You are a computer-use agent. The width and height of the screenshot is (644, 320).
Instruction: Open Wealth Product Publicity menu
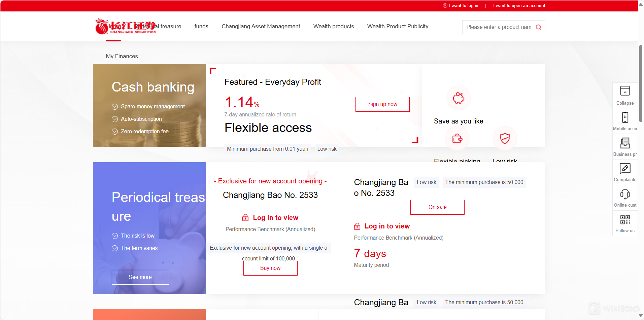[398, 27]
